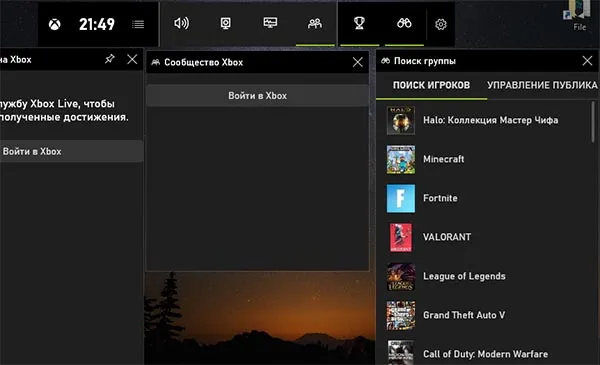Viewport: 600px width, 365px height.
Task: Select Call of Duty: Modern Warfare thumbnail
Action: [x=401, y=353]
